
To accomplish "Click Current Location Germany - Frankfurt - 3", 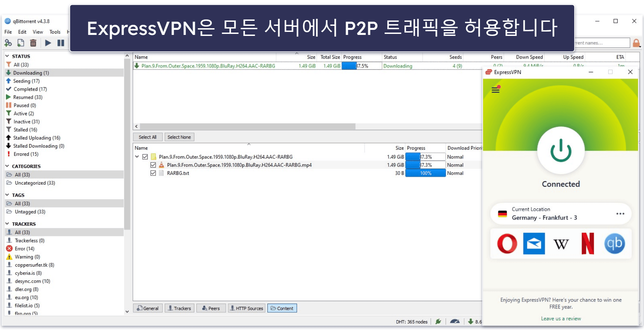I will point(561,214).
